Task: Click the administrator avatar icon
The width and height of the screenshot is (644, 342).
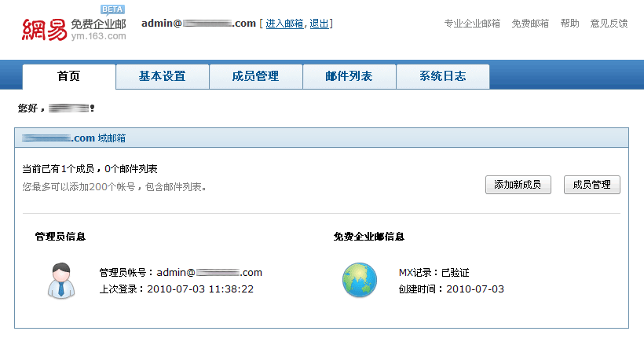Action: [x=59, y=281]
